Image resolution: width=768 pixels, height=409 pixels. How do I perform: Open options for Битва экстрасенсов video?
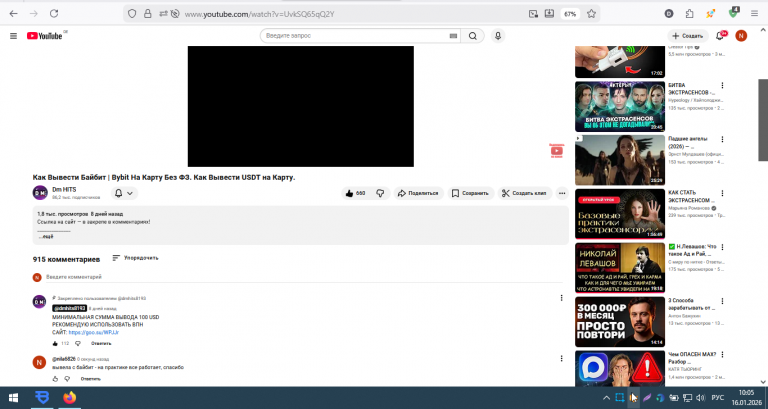coord(722,86)
